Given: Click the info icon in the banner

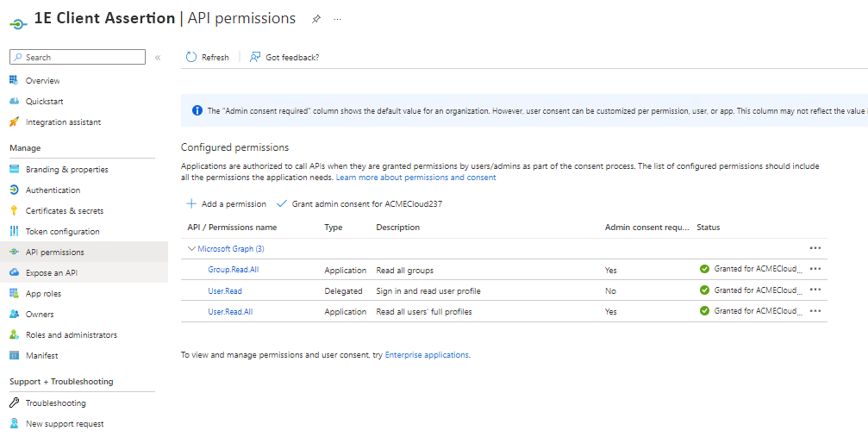Looking at the screenshot, I should coord(197,111).
